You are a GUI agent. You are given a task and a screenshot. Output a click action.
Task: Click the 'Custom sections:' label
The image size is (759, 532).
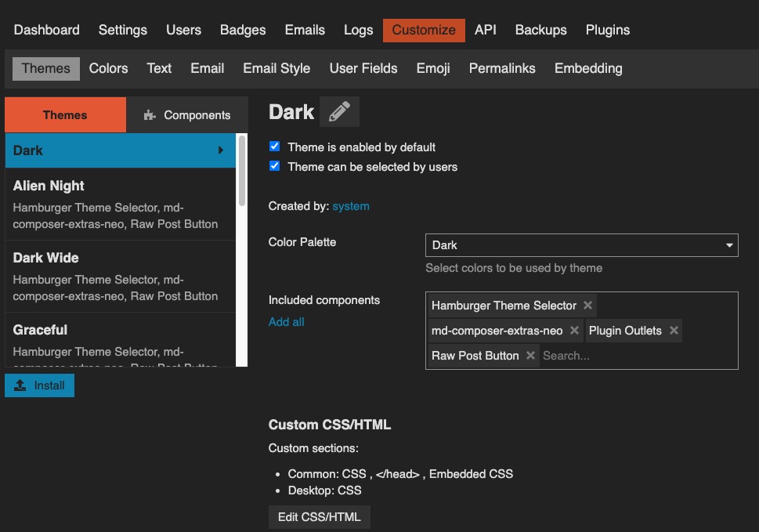click(313, 448)
